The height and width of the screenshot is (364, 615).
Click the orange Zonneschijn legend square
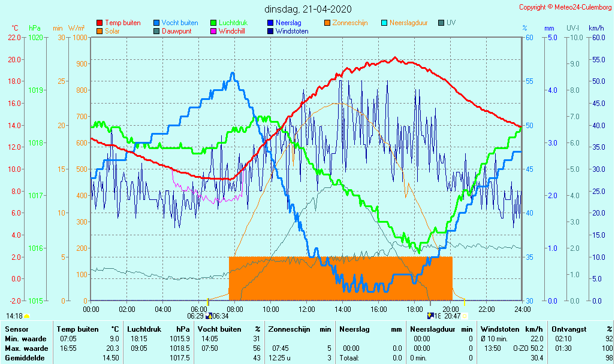pyautogui.click(x=327, y=23)
